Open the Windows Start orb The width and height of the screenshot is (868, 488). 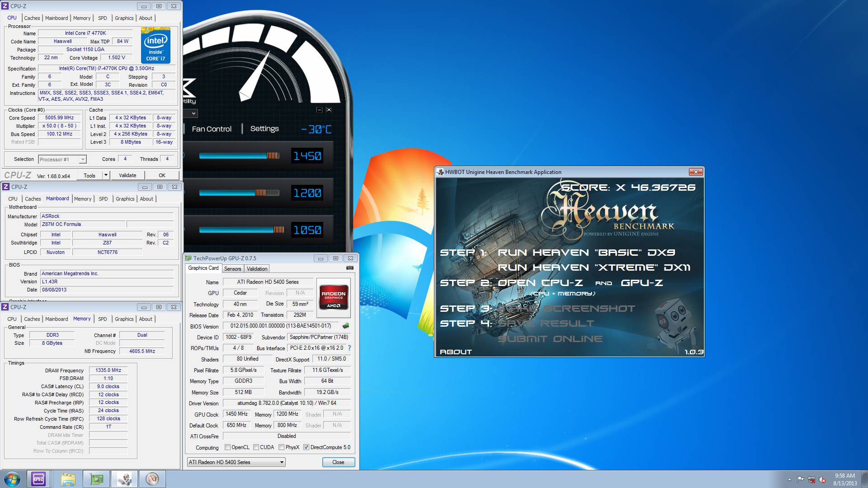(12, 479)
